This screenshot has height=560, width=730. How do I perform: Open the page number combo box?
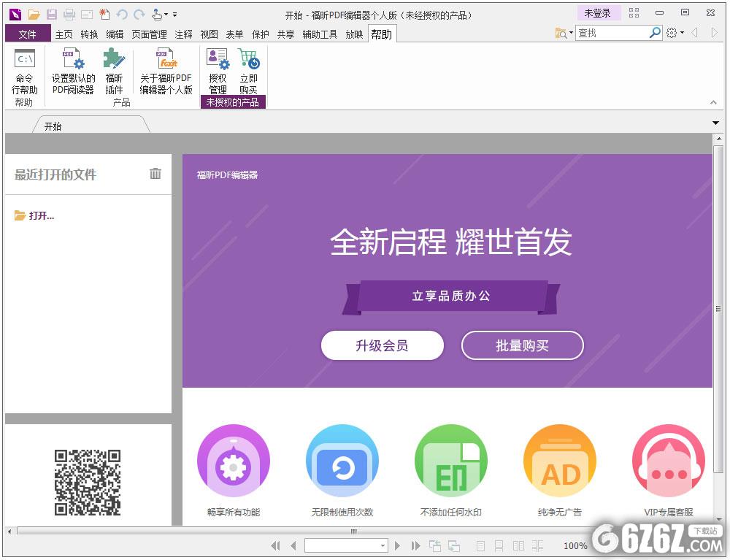point(346,545)
